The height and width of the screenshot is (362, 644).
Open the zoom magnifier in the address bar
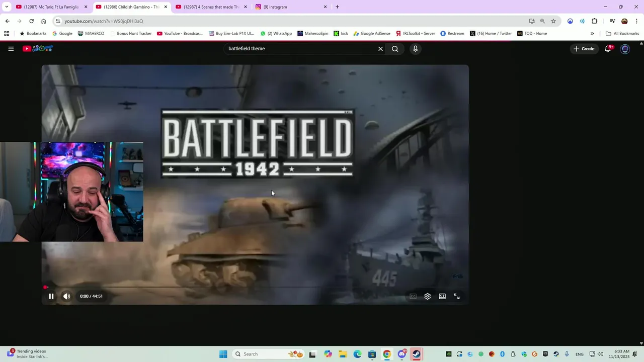click(x=542, y=21)
